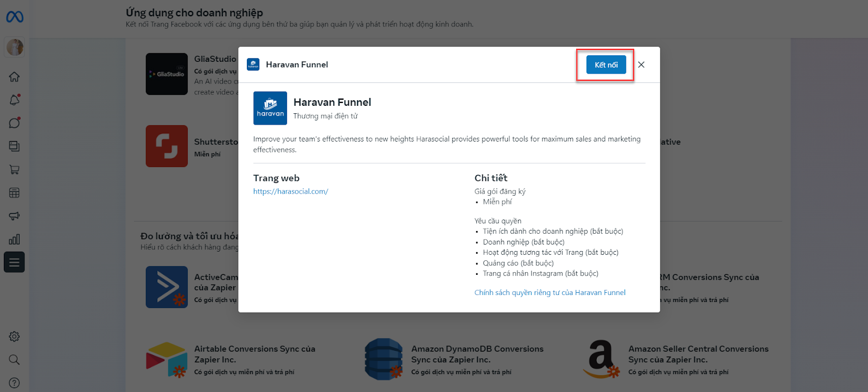This screenshot has height=392, width=868.
Task: Click the Haravan logo in dialog
Action: click(270, 108)
